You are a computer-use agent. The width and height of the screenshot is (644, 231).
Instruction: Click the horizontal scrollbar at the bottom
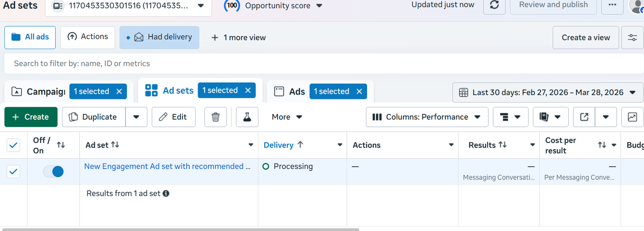180,229
